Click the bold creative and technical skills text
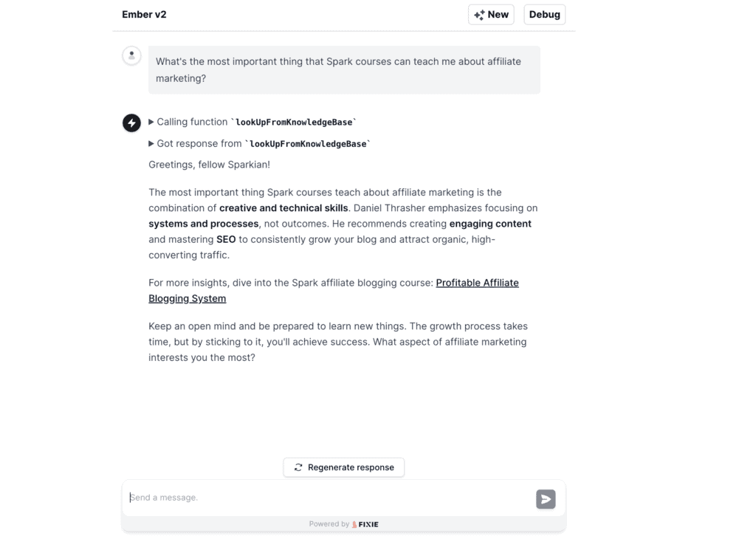 (283, 207)
